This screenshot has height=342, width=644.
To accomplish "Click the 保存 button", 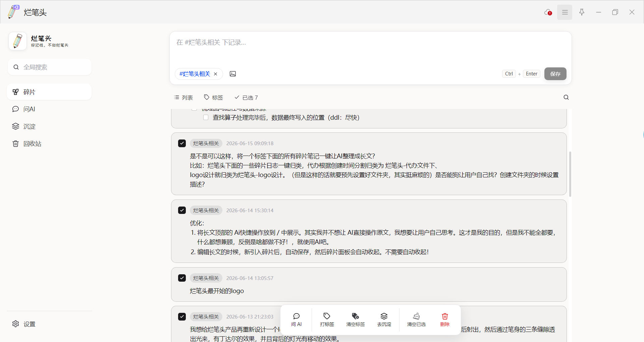I will [x=555, y=74].
